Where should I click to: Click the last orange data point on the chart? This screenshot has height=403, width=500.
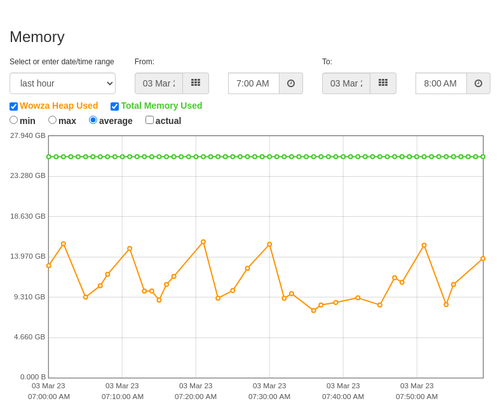483,259
